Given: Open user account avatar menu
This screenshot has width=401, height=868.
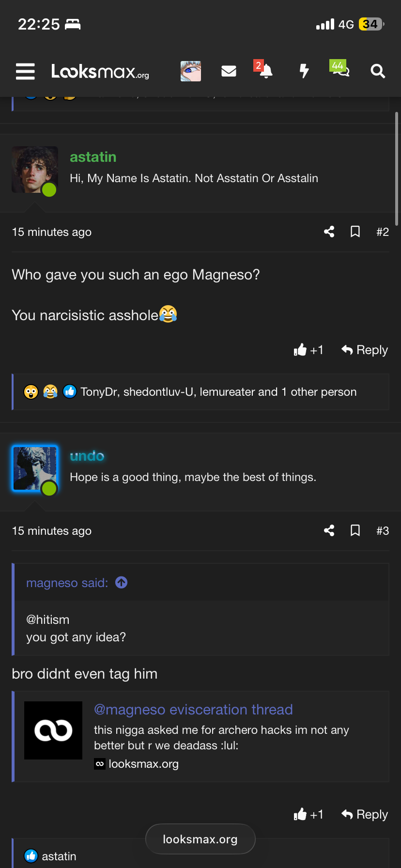Looking at the screenshot, I should tap(191, 71).
